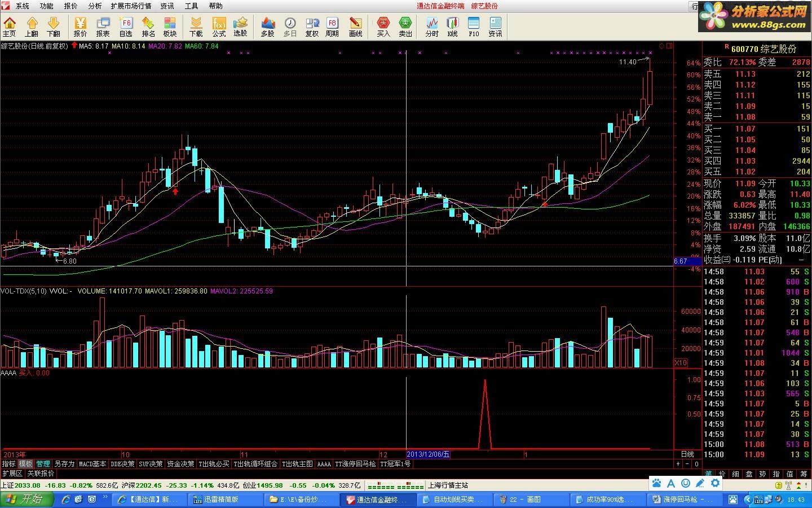Image resolution: width=812 pixels, height=508 pixels.
Task: Switch to K线 candlestick chart icon
Action: click(x=453, y=27)
